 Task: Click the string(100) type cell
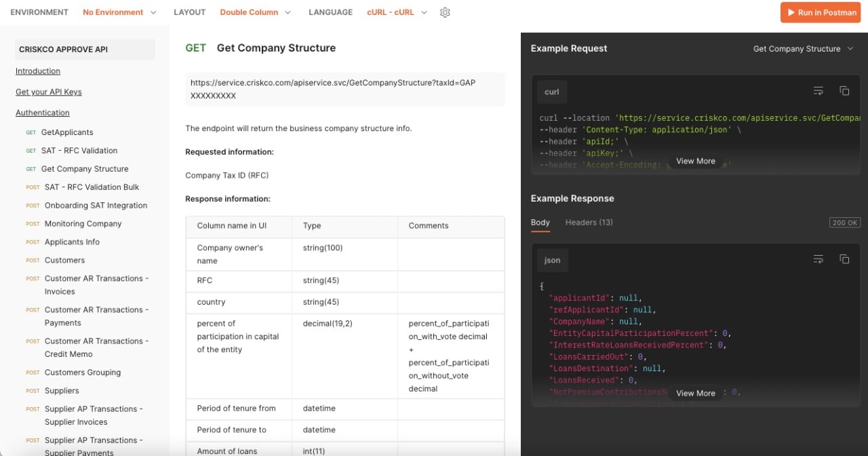pyautogui.click(x=344, y=254)
